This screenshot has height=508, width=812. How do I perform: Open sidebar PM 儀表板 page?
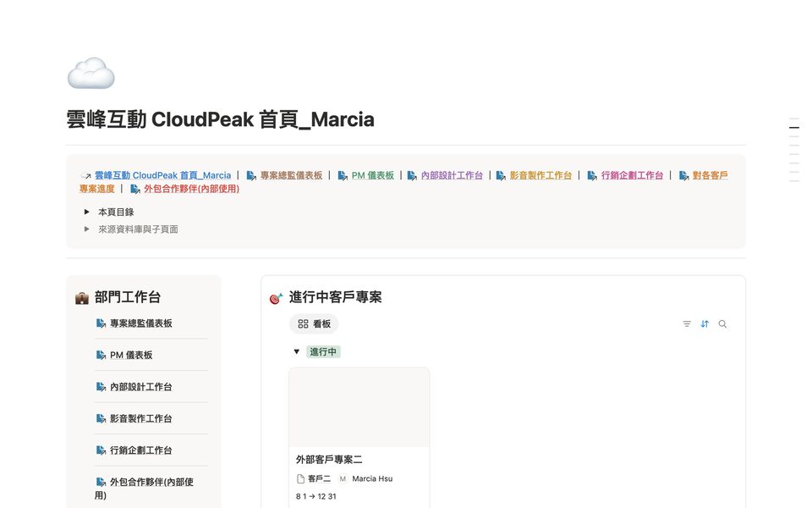click(131, 355)
